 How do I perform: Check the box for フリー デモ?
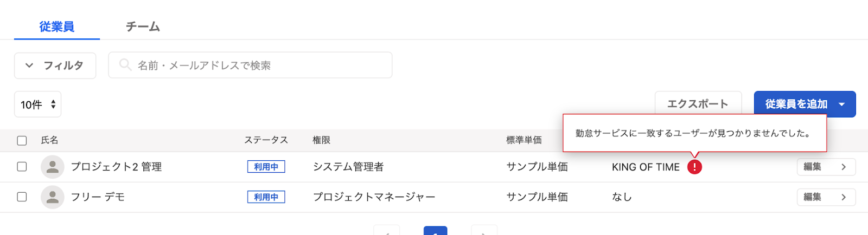click(x=22, y=197)
